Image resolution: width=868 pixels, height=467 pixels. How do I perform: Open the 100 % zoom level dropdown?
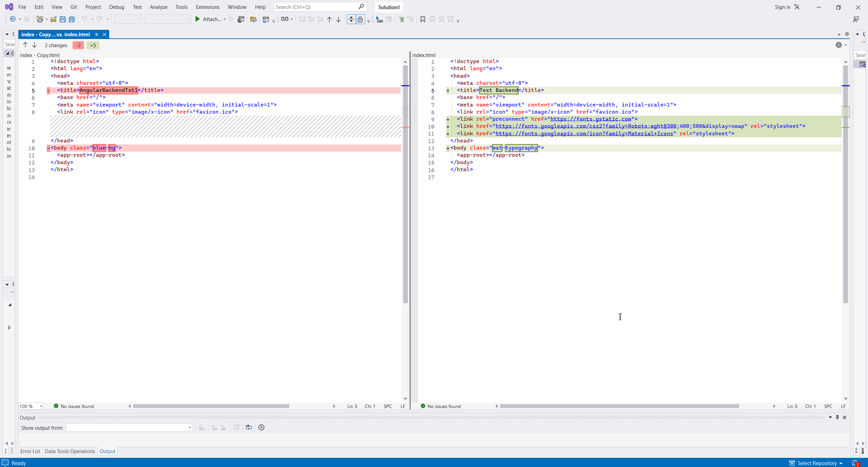[x=41, y=406]
